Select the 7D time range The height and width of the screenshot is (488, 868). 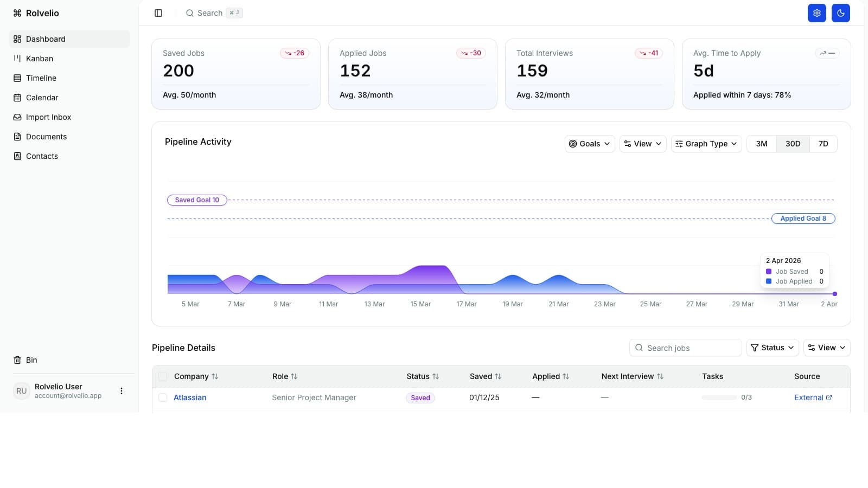pyautogui.click(x=824, y=144)
